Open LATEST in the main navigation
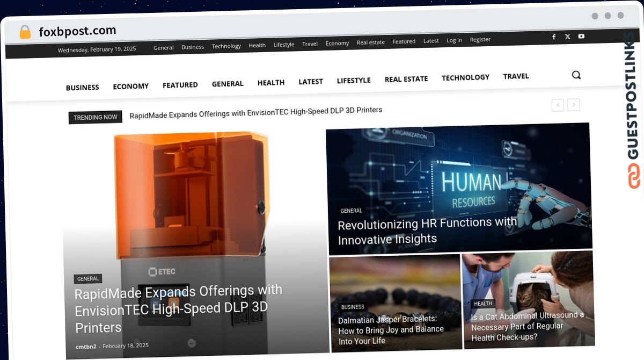 [311, 82]
